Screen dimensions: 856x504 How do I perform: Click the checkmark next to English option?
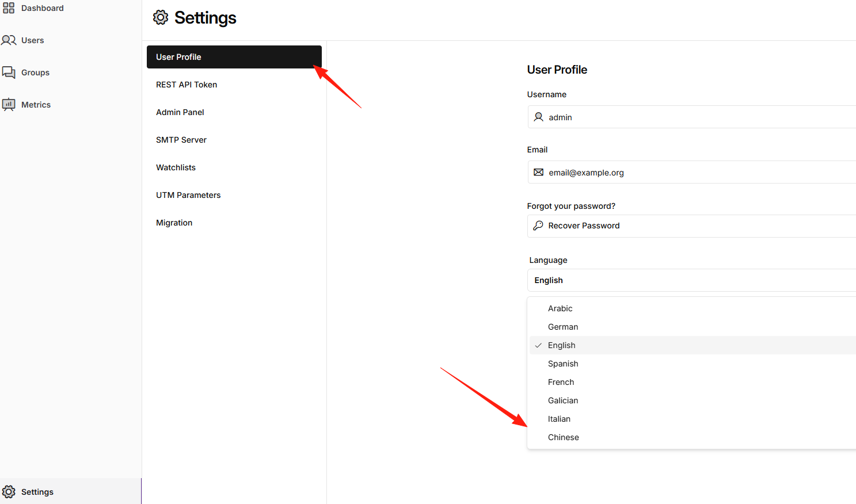[x=538, y=345]
